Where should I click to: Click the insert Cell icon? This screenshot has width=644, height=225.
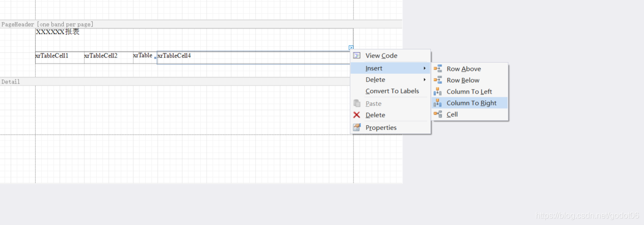coord(437,115)
